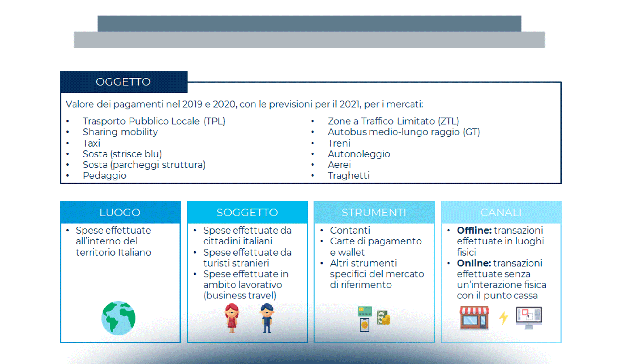
Task: Click the dark slate bar at top
Action: pyautogui.click(x=309, y=23)
